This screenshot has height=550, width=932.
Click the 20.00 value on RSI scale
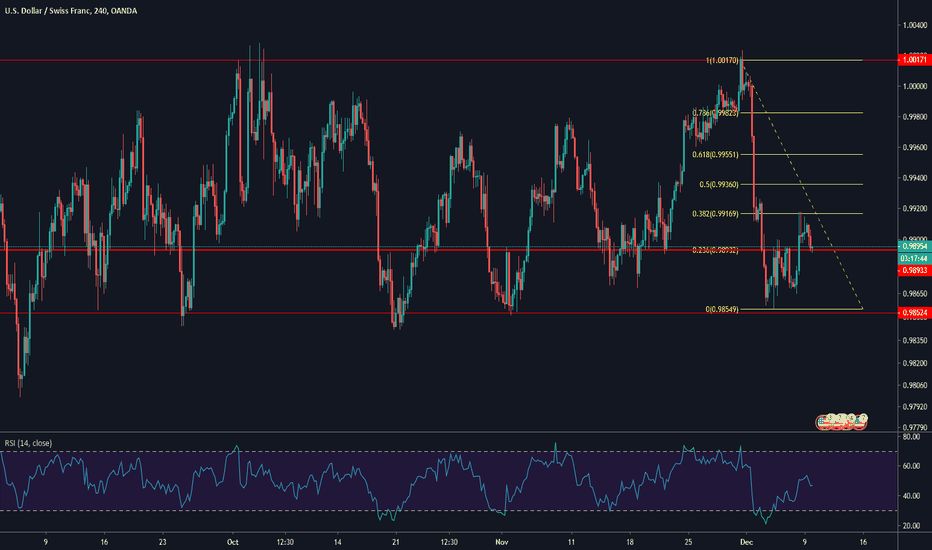point(910,525)
